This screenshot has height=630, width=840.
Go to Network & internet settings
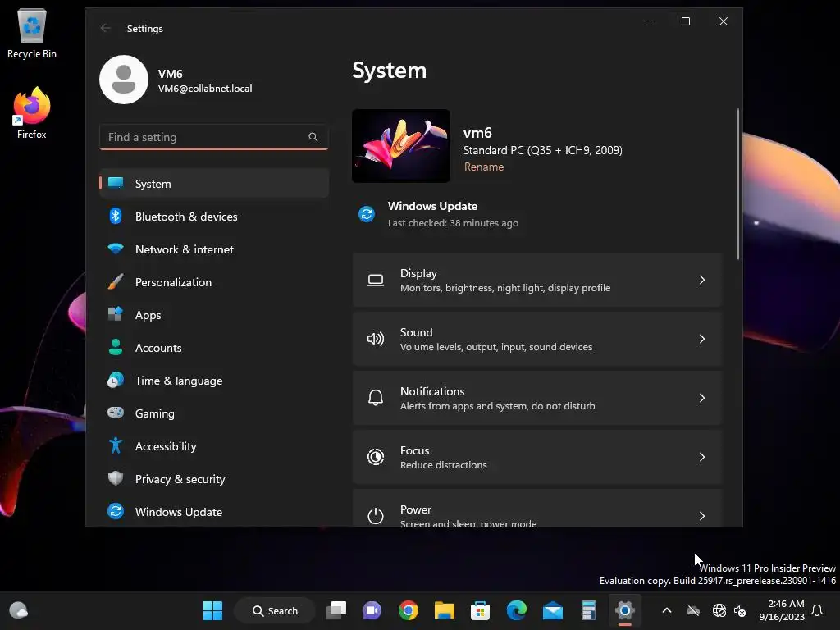point(214,249)
